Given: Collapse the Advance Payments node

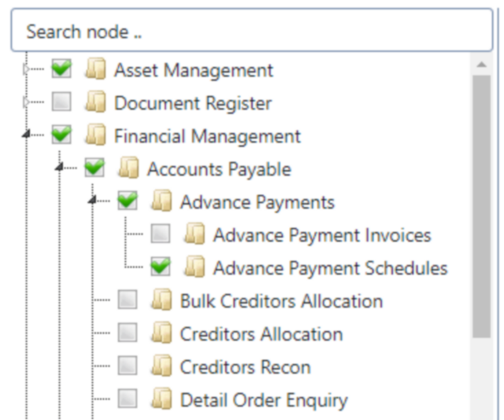Looking at the screenshot, I should point(92,200).
